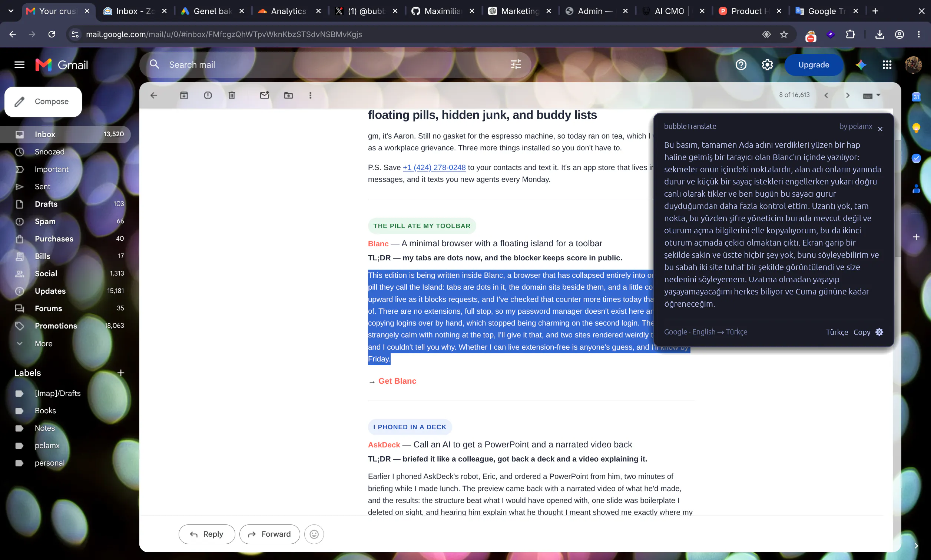Open the Blanc product link

pyautogui.click(x=378, y=244)
